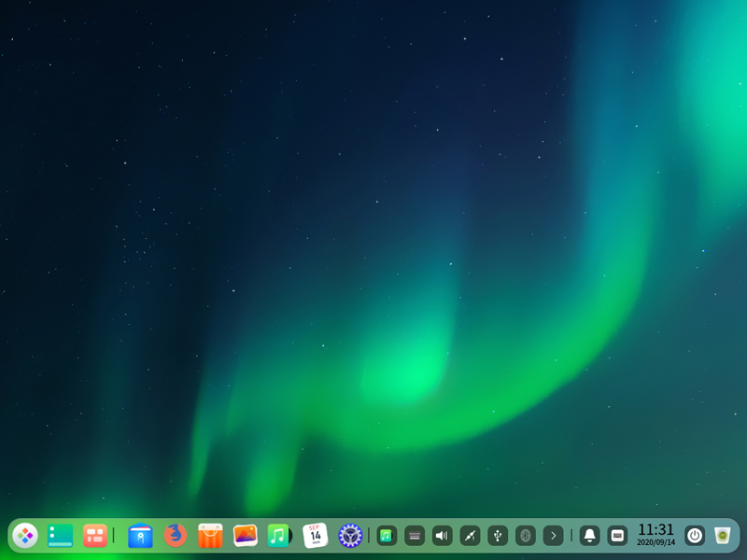The image size is (747, 560).
Task: Toggle the notification center bell
Action: (587, 535)
